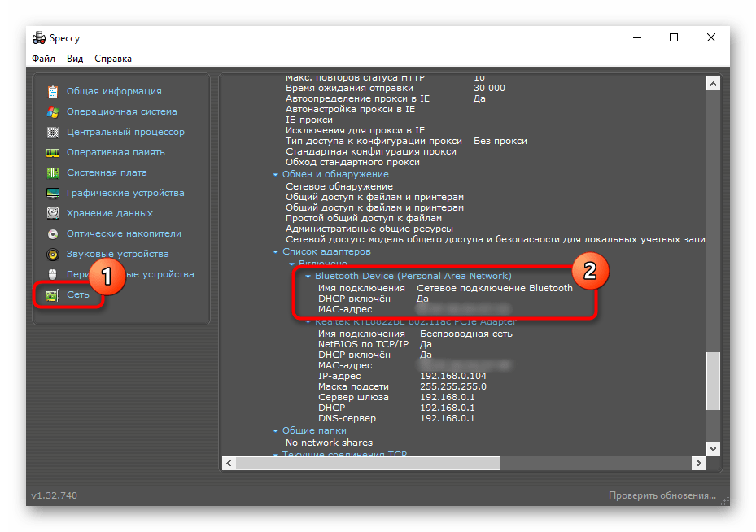The image size is (756, 532).
Task: Click the IP-адрес value 192.168.0.104
Action: [x=453, y=376]
